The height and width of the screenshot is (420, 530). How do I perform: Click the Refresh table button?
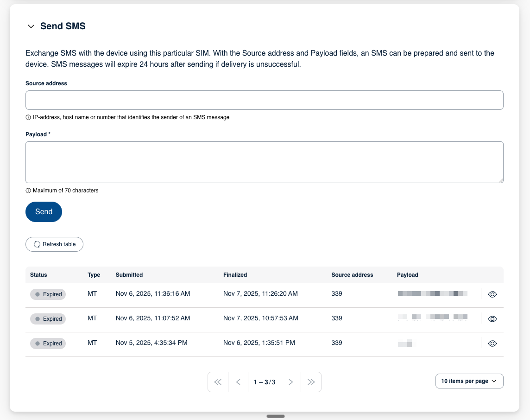coord(54,244)
